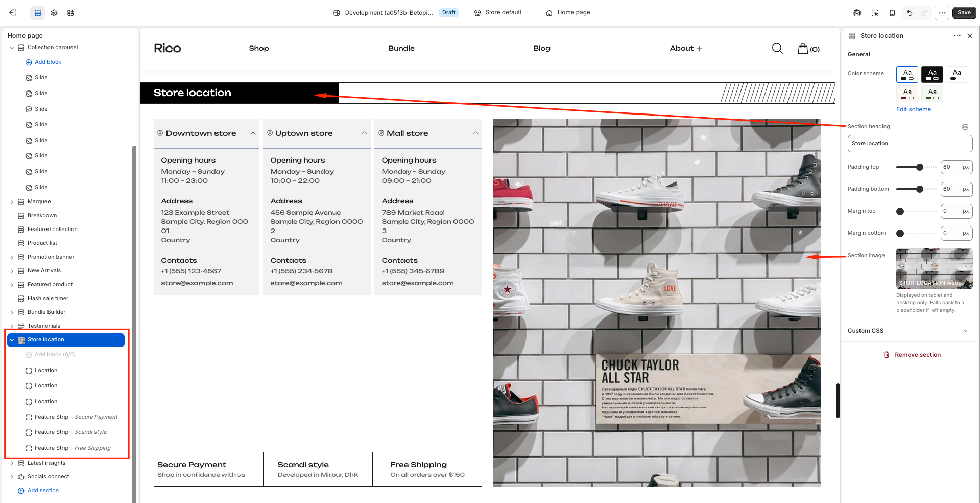
Task: Collapse the Collection carousel section
Action: tap(12, 48)
